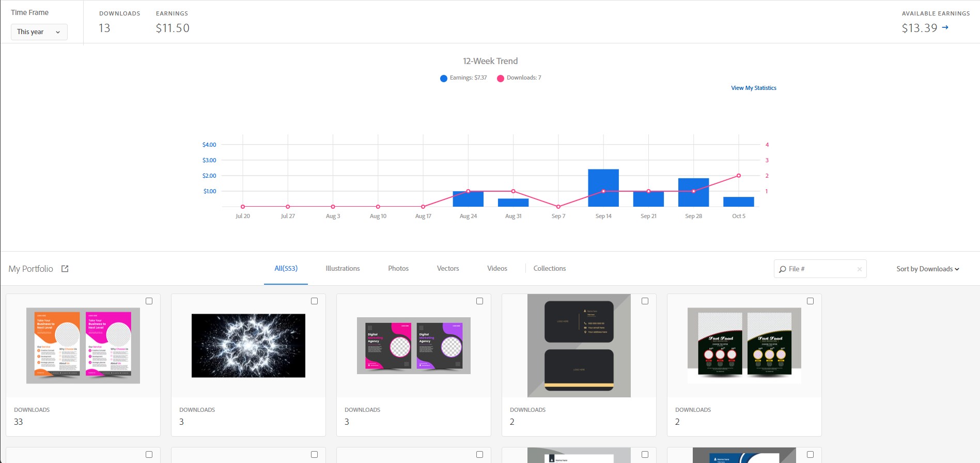Expand the Sort by Downloads dropdown

(928, 269)
